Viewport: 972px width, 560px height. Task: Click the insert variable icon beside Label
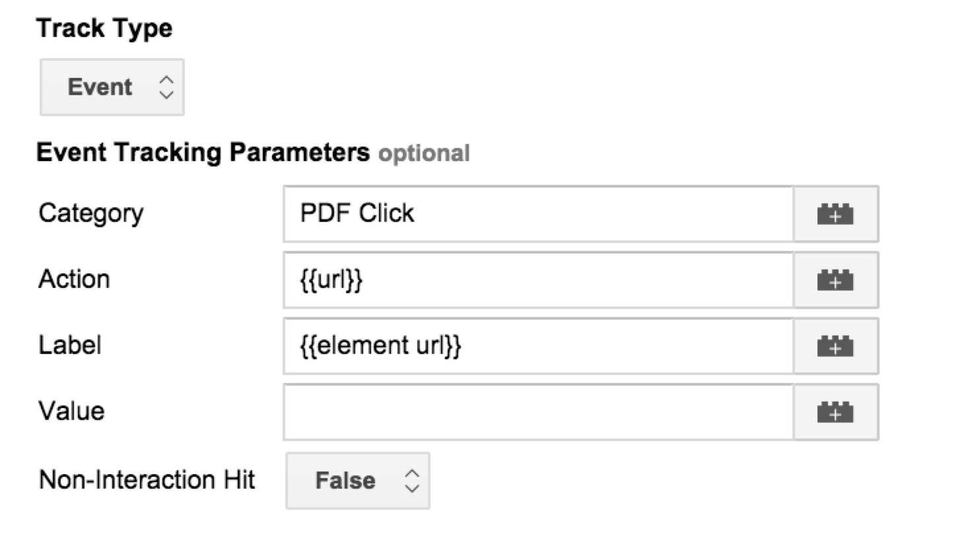835,346
